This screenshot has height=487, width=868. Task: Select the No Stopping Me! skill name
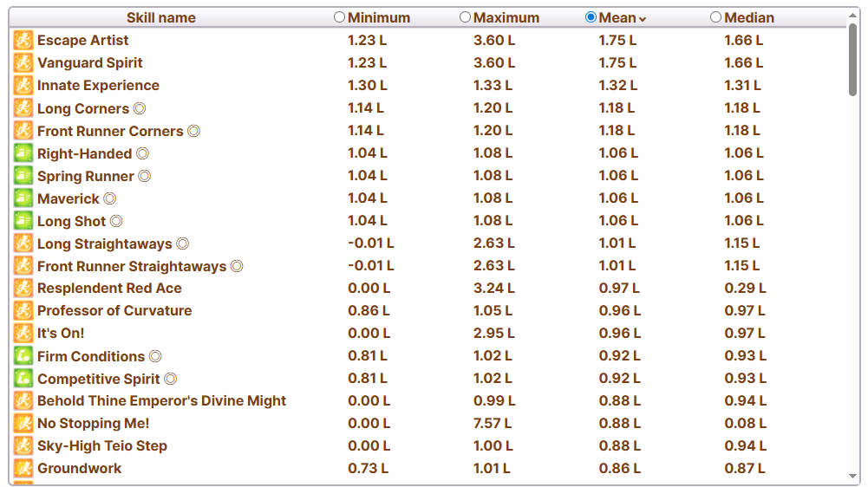[94, 424]
